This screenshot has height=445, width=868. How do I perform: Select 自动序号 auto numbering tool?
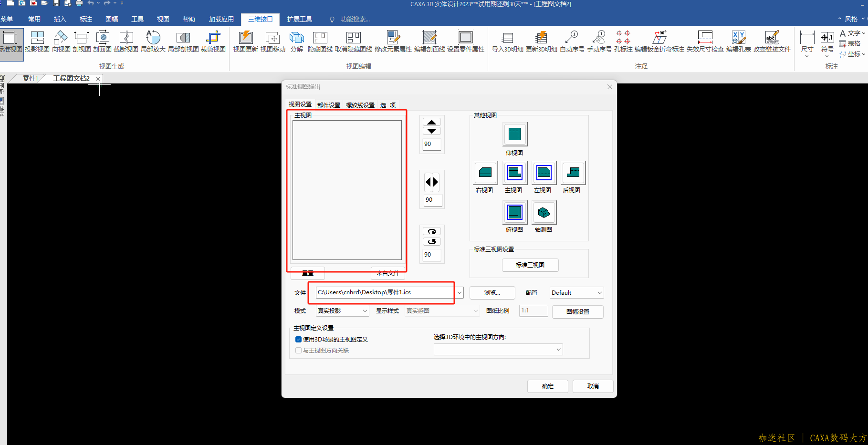572,42
